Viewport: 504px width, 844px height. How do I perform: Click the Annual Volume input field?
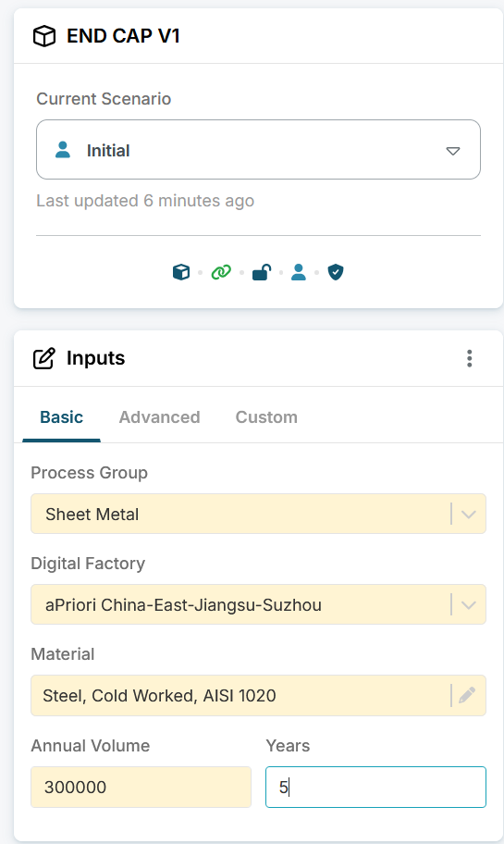coord(141,787)
